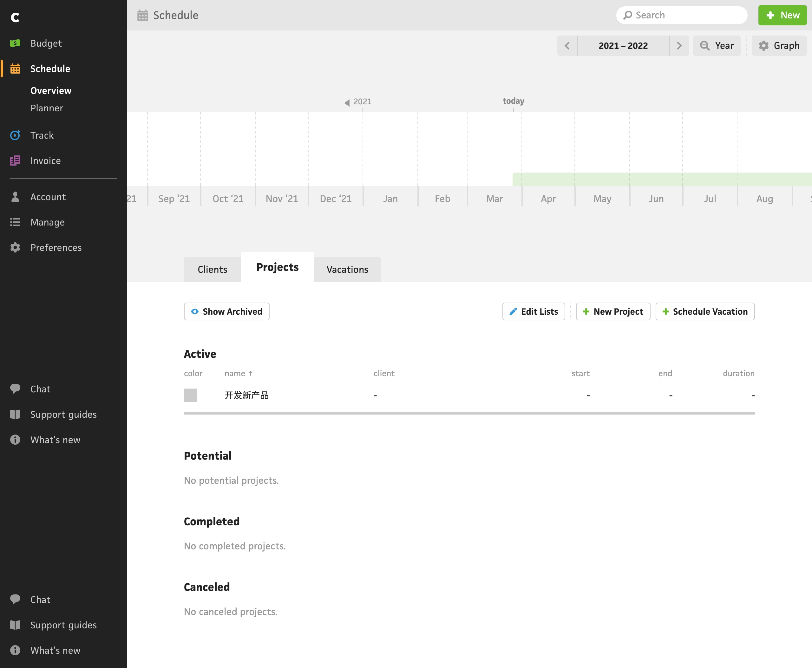Viewport: 812px width, 668px height.
Task: Sort projects by name column
Action: pyautogui.click(x=239, y=373)
